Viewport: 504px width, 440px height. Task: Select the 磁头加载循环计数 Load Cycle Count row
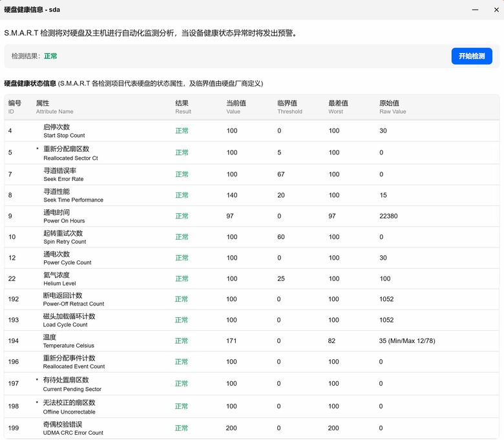pyautogui.click(x=252, y=320)
